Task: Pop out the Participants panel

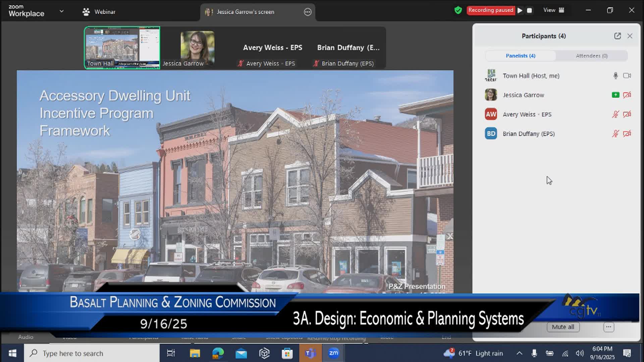Action: 618,36
